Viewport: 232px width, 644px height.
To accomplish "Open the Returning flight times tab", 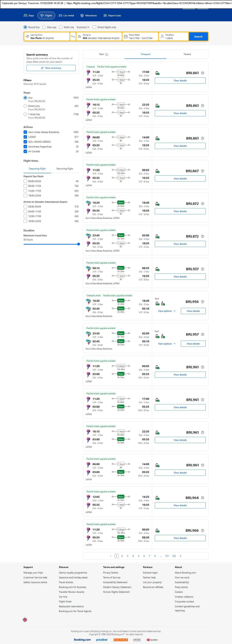I will pyautogui.click(x=65, y=169).
